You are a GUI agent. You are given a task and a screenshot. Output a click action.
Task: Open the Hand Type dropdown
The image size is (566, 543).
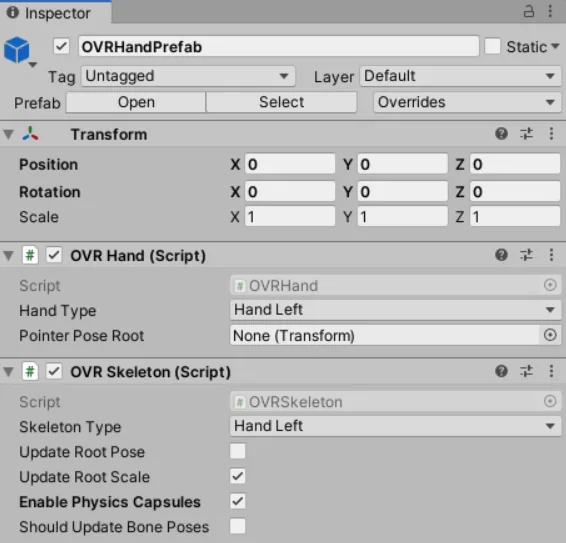coord(395,310)
